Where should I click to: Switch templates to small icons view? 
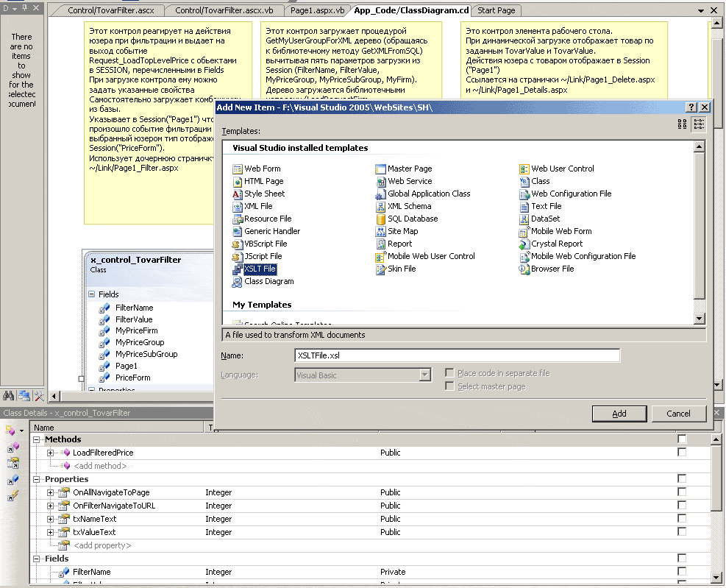[699, 124]
